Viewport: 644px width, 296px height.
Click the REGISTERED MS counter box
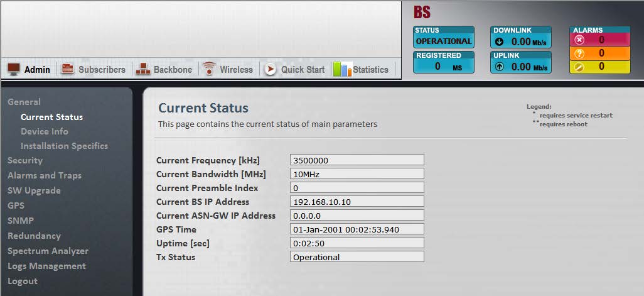pos(444,62)
